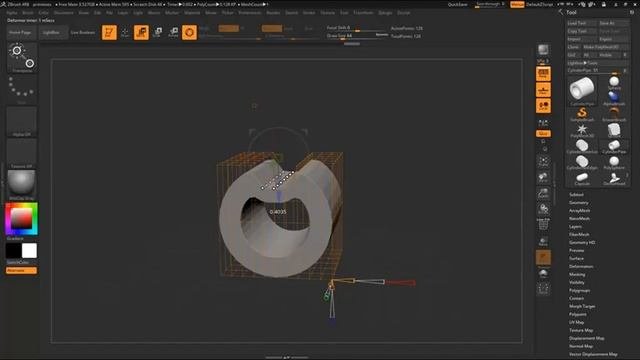Click the Frame icon in right shelf

[x=543, y=161]
